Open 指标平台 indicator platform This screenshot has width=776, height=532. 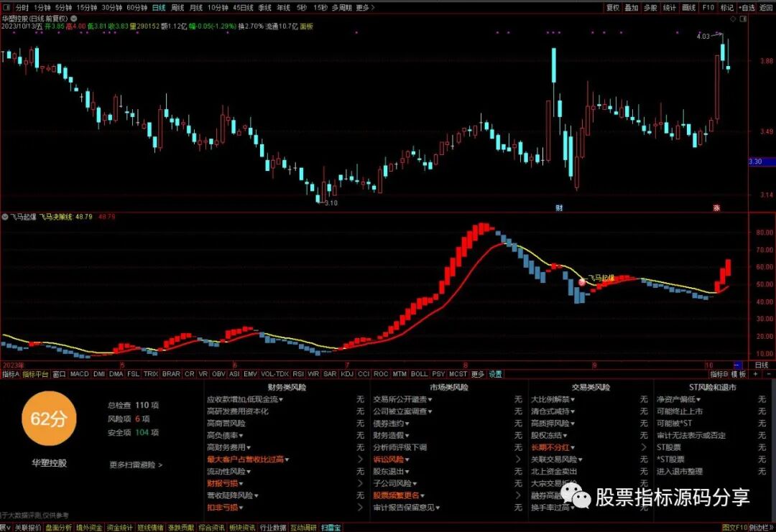[x=36, y=374]
